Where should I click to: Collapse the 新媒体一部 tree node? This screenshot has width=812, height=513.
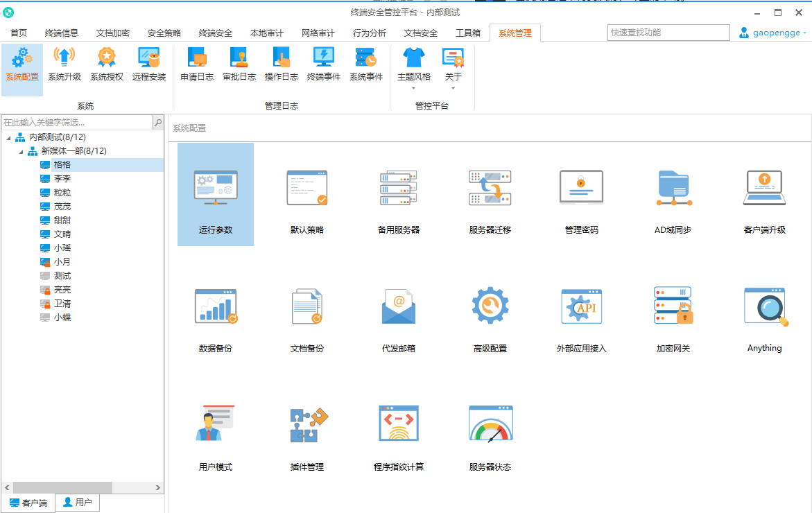(21, 151)
